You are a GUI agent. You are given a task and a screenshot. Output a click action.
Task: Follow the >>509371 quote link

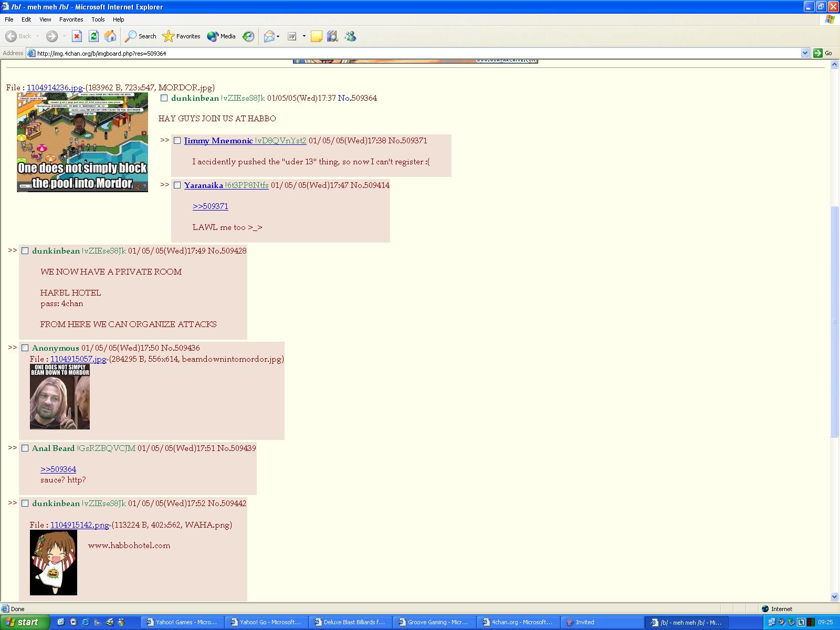pyautogui.click(x=211, y=206)
